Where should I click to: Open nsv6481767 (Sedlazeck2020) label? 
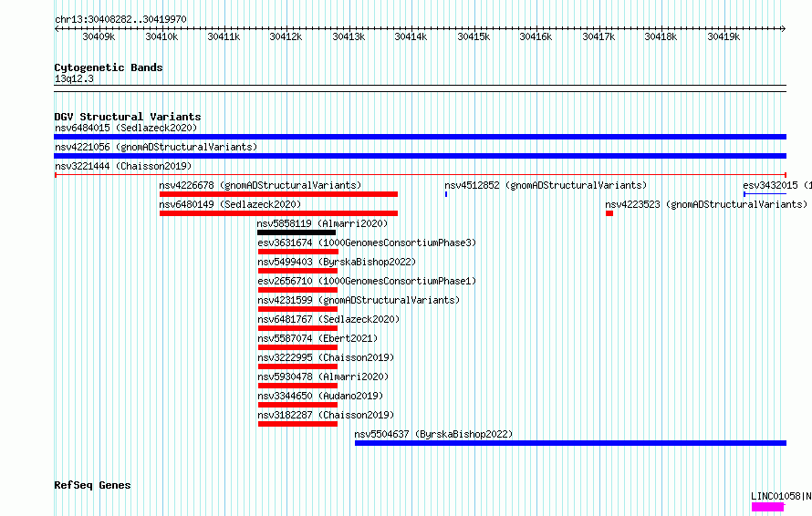[x=328, y=319]
